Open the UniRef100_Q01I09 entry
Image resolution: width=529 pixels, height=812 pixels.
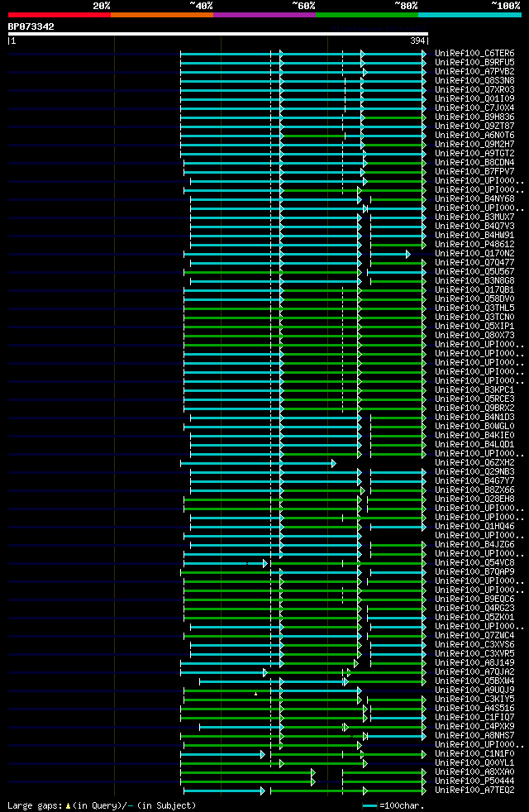point(474,99)
